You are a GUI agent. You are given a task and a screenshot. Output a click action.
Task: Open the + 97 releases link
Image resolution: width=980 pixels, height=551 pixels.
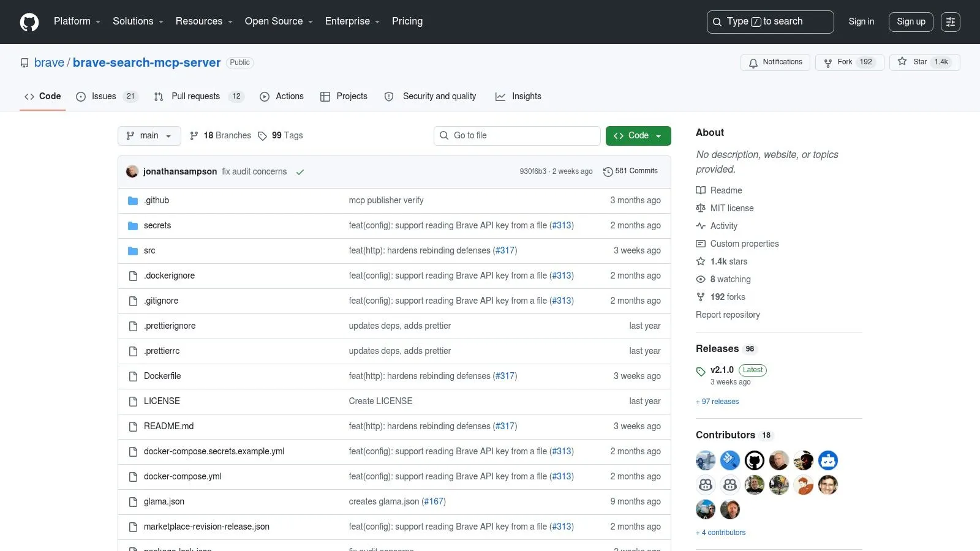(717, 402)
